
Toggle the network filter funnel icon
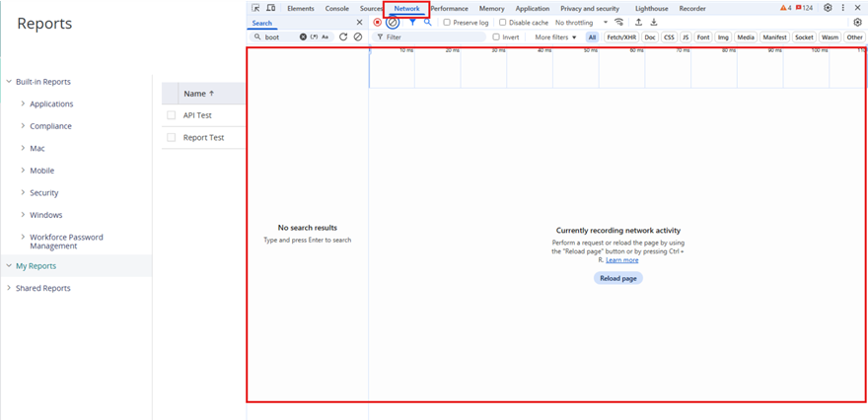pyautogui.click(x=412, y=23)
